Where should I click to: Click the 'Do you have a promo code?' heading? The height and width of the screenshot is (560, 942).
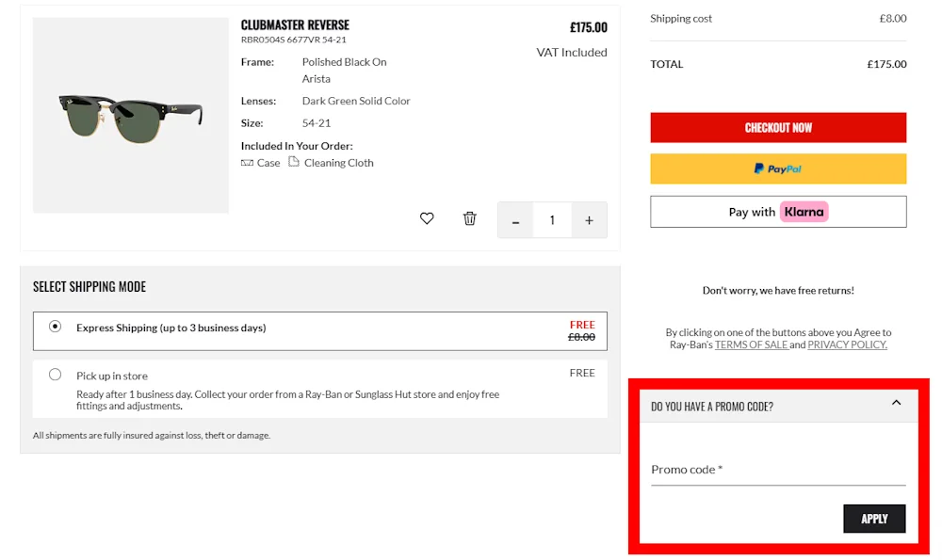click(712, 407)
